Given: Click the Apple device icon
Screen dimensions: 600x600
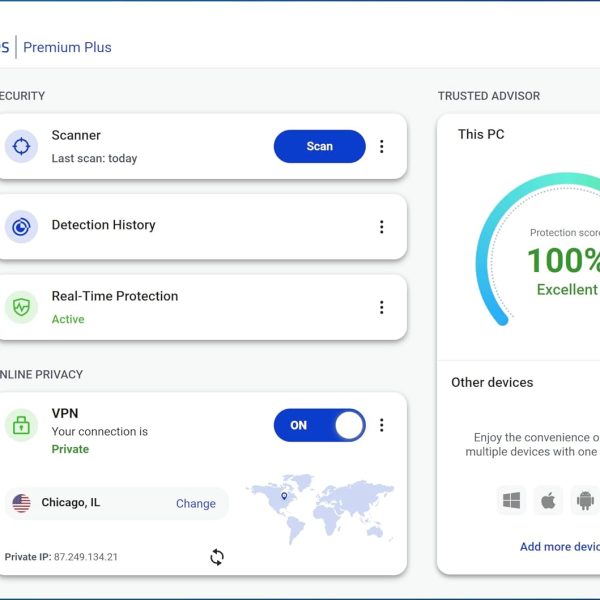Looking at the screenshot, I should pos(548,501).
